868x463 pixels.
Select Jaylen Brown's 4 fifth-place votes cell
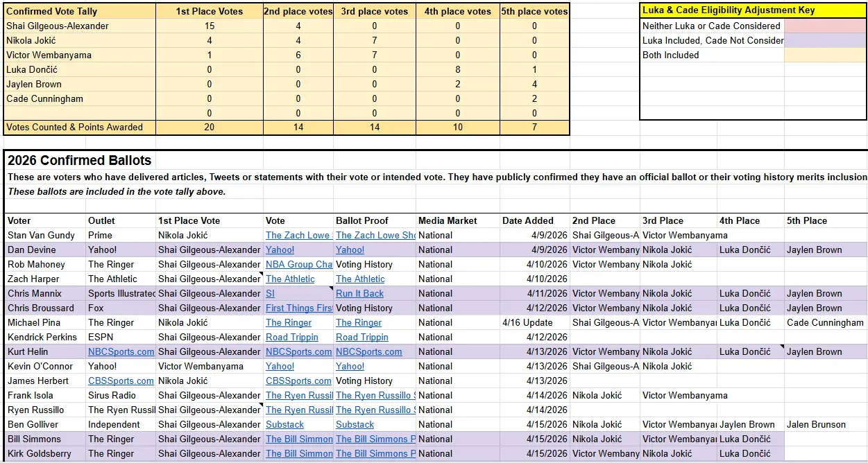coord(534,84)
